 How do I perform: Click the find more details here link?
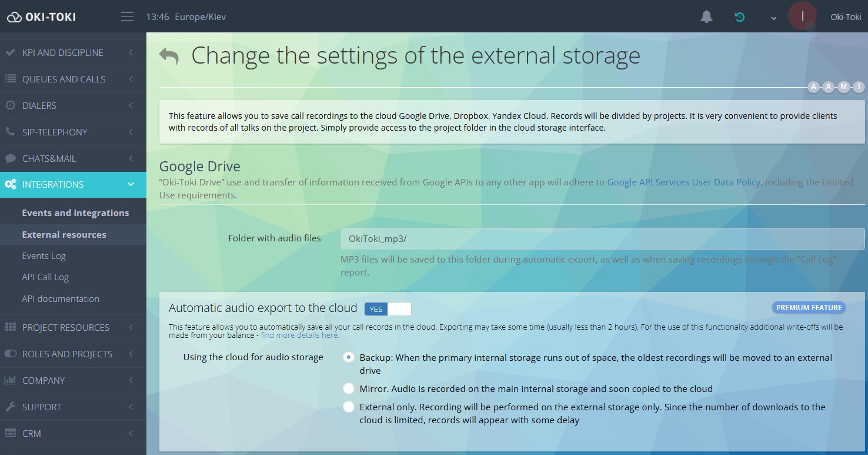(300, 336)
